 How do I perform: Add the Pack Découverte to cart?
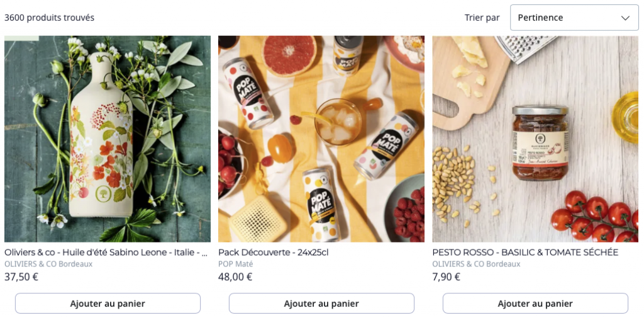click(321, 304)
